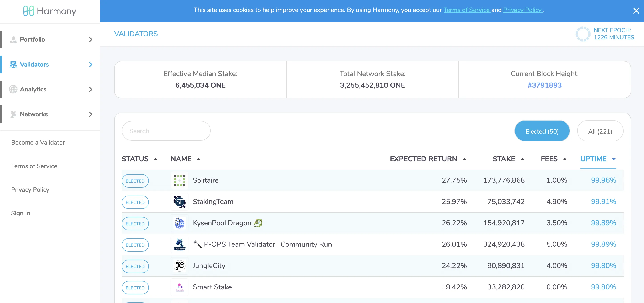
Task: Click the Analytics globe icon
Action: coord(13,89)
